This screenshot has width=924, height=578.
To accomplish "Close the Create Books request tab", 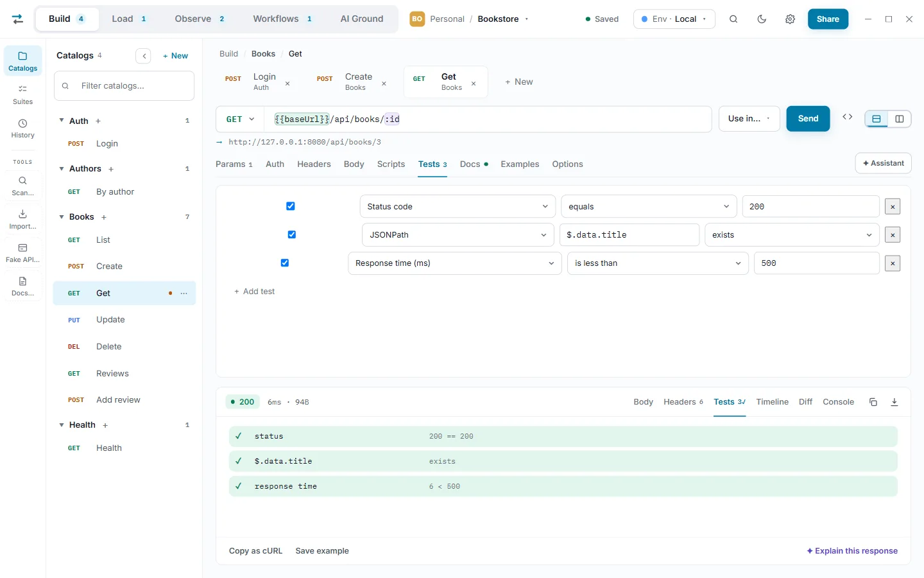I will pyautogui.click(x=384, y=83).
